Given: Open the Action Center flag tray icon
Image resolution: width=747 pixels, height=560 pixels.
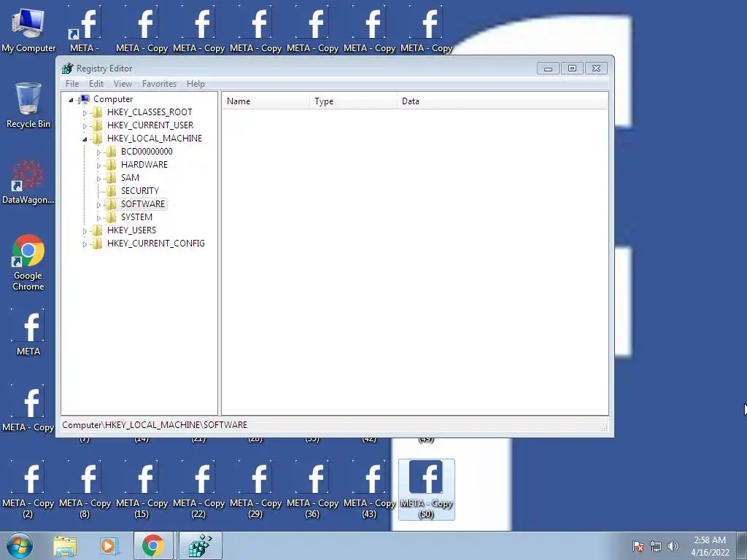Looking at the screenshot, I should pos(638,546).
